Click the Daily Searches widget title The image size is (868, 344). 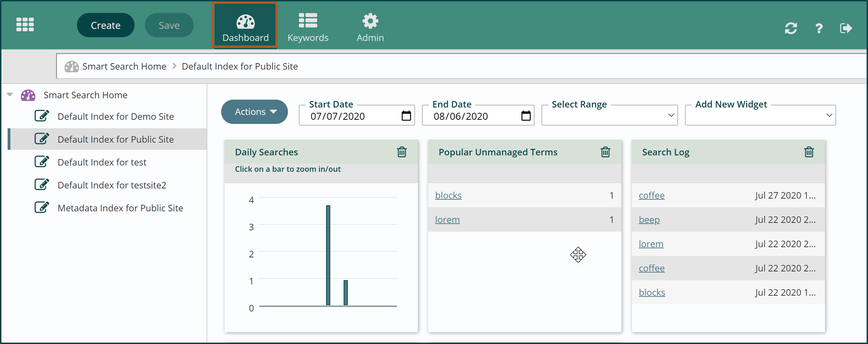(266, 152)
